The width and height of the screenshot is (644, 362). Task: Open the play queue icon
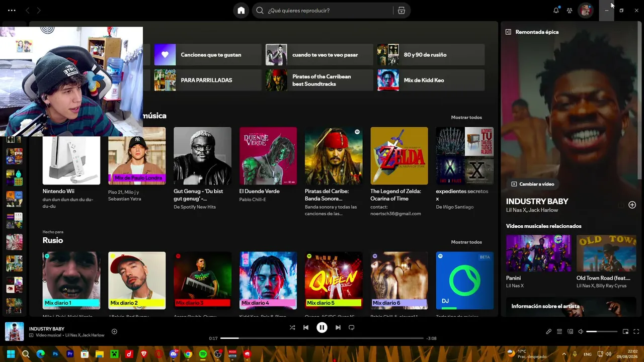pyautogui.click(x=559, y=331)
